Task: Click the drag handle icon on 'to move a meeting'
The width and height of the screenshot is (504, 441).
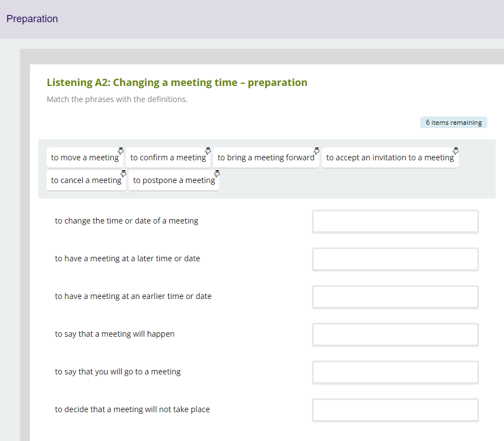Action: point(120,151)
